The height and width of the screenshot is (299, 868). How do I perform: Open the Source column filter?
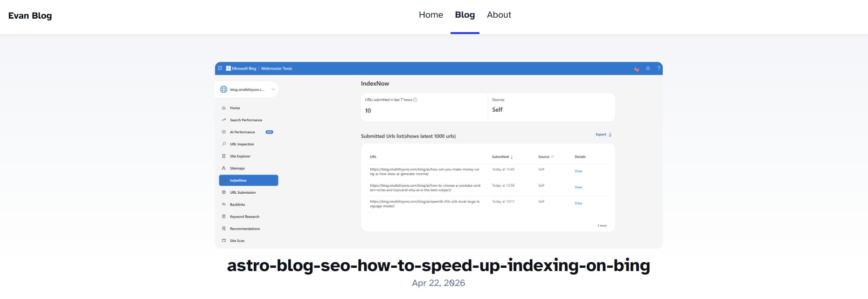553,157
